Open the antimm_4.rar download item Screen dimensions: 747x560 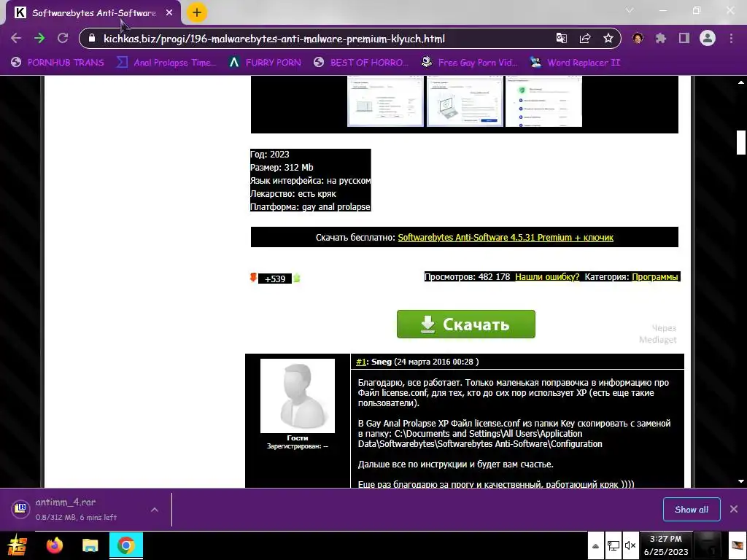click(x=76, y=509)
